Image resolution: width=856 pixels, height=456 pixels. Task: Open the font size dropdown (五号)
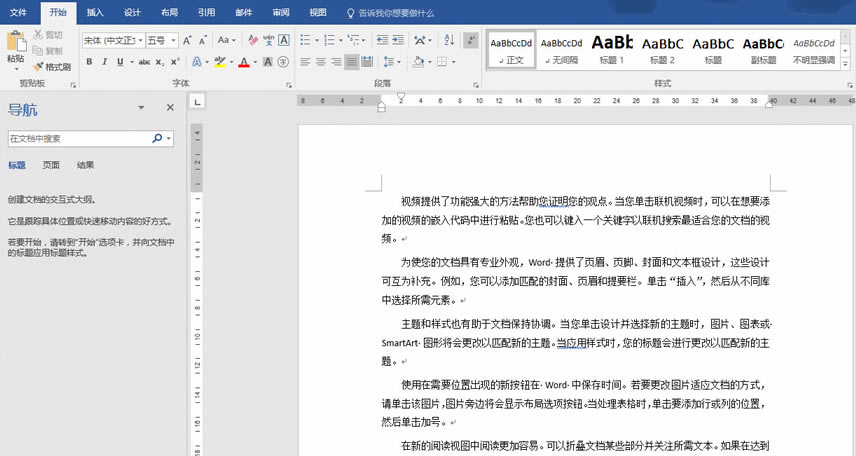click(x=173, y=40)
